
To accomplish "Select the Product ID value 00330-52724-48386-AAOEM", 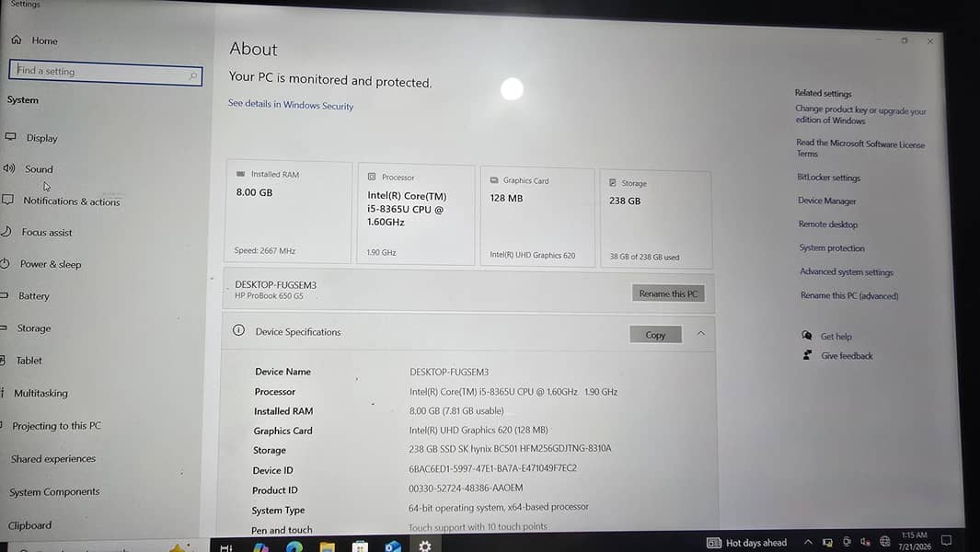I will pos(466,488).
